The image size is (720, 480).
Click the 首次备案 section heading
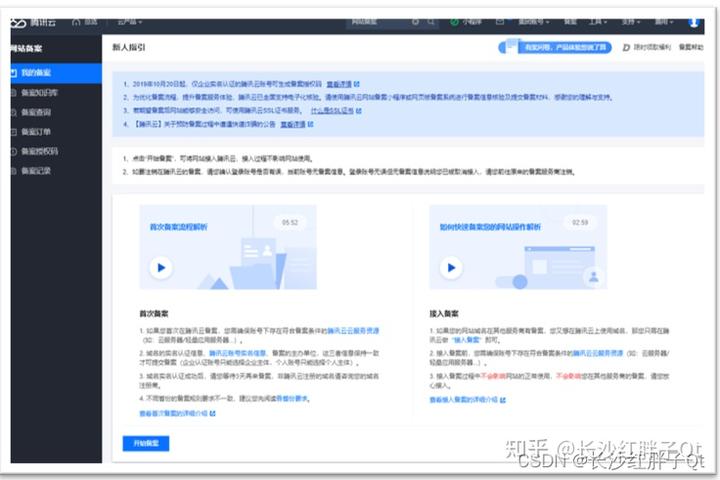click(x=154, y=314)
